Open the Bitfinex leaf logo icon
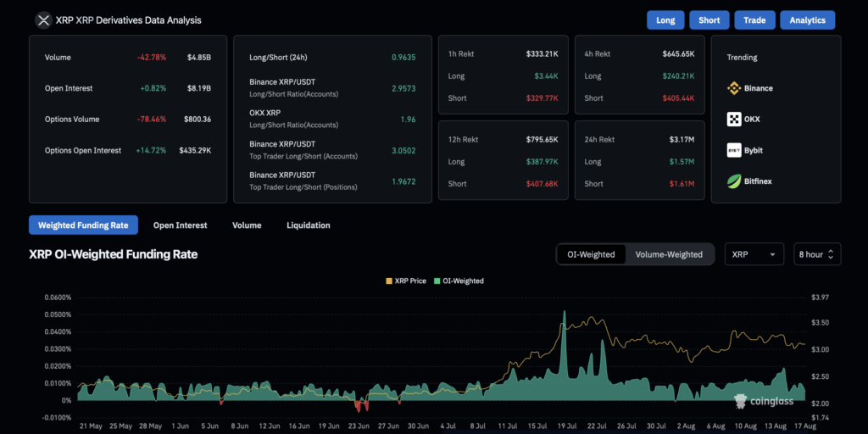The image size is (868, 434). (734, 181)
